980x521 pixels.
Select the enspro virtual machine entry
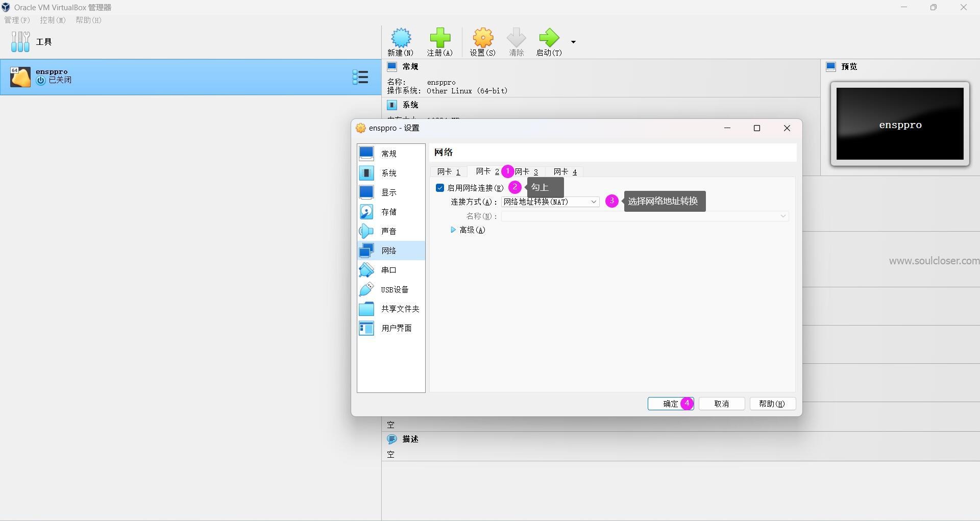[190, 77]
